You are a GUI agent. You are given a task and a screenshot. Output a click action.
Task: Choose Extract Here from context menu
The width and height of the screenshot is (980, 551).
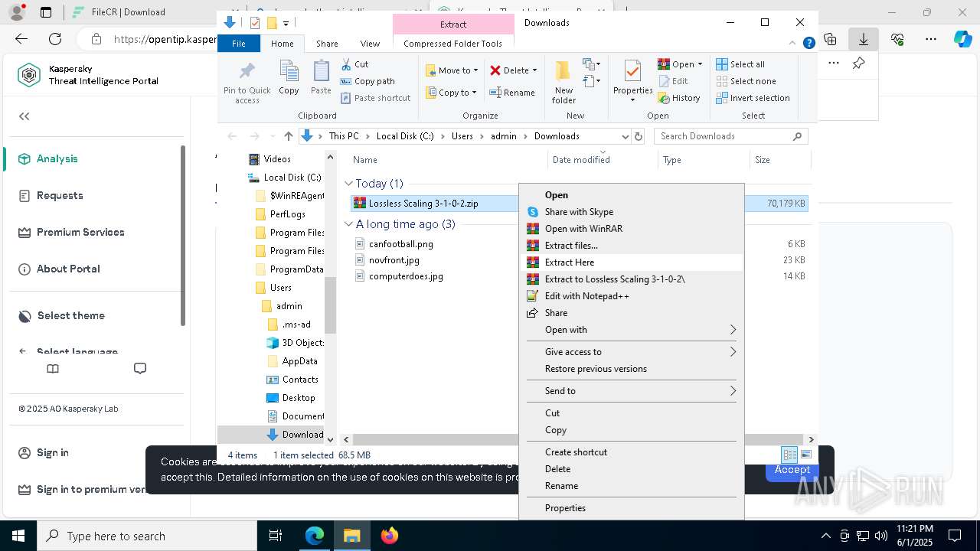pos(631,262)
